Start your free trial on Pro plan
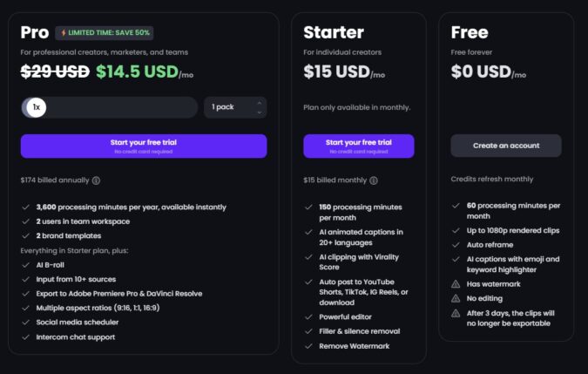Screen dimensions: 588x374 pyautogui.click(x=144, y=146)
